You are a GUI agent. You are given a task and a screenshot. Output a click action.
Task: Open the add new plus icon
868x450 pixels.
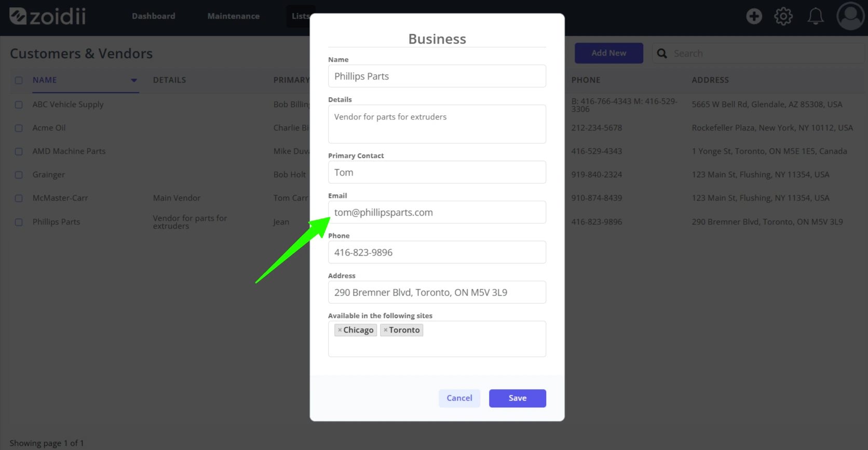[754, 16]
